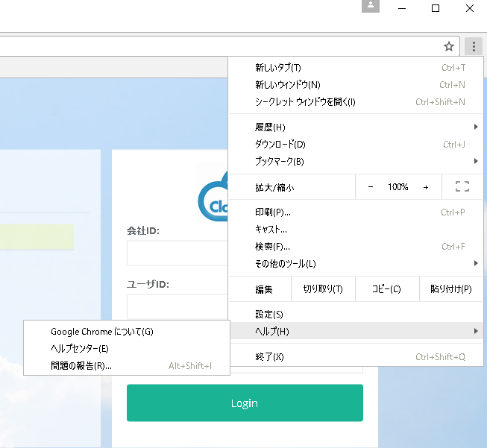
Task: Zoom in with the plus button
Action: pos(426,187)
